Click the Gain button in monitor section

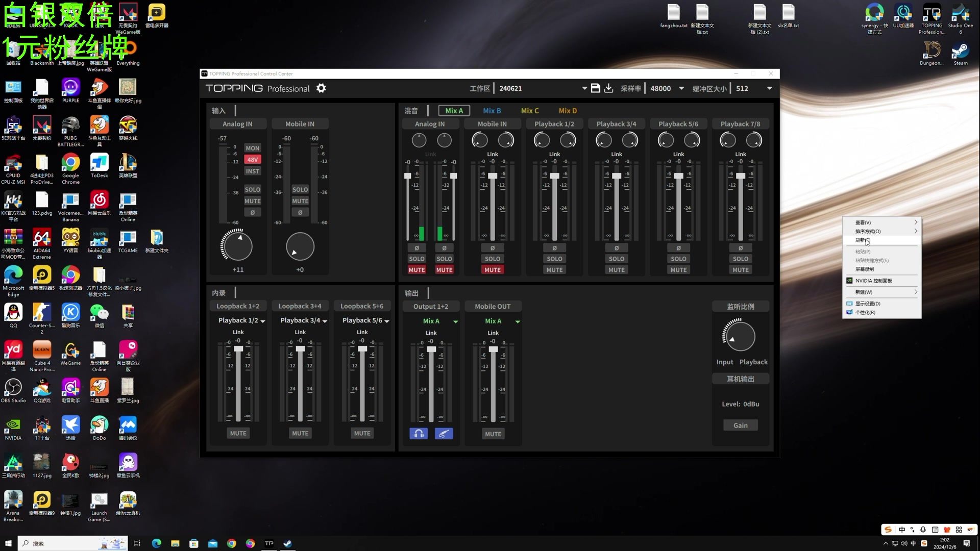click(741, 425)
